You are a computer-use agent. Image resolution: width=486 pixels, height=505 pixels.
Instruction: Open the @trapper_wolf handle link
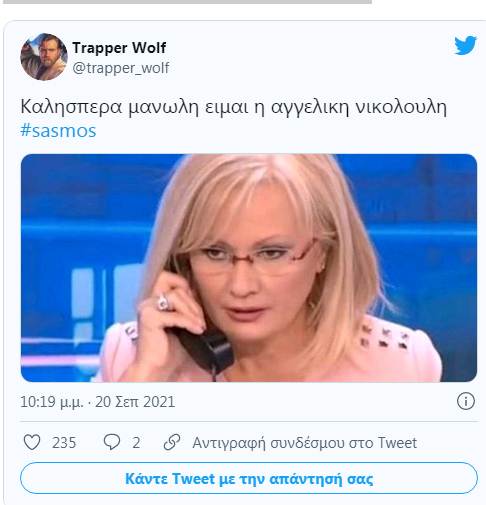121,68
